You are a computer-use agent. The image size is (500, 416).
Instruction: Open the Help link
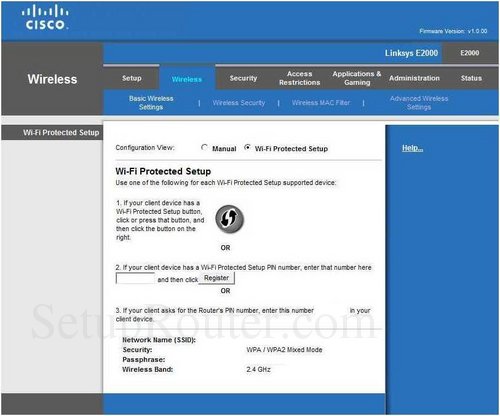click(x=412, y=148)
